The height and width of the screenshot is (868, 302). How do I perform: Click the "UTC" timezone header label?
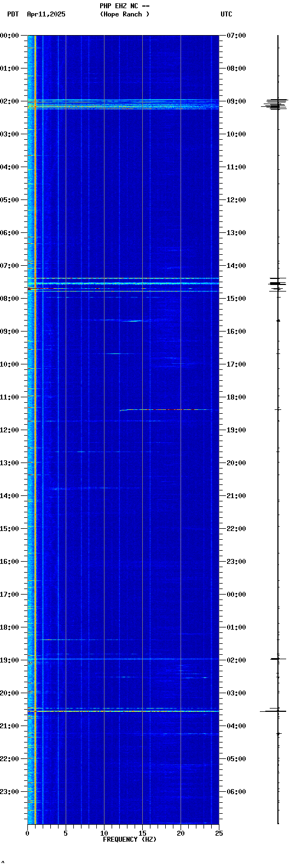(226, 14)
